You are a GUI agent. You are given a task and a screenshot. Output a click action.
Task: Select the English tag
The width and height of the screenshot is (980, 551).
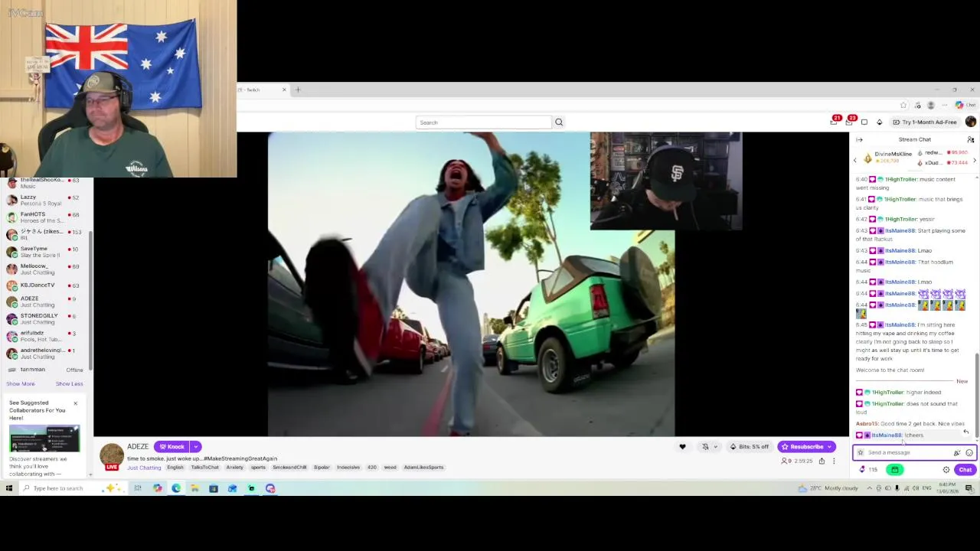(x=175, y=468)
